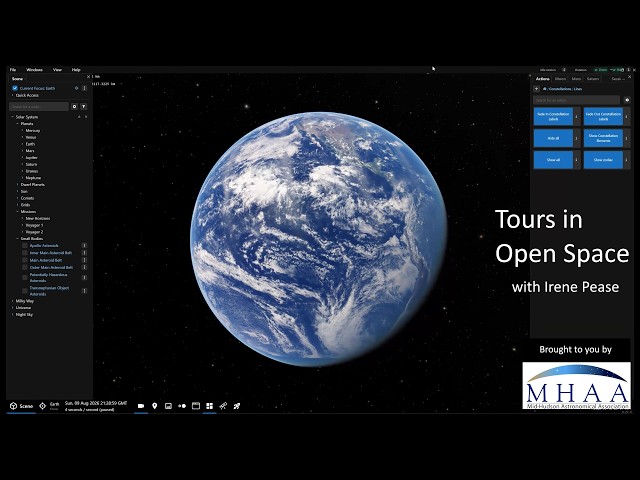Enable the Main Asteroid Belt checkbox

click(25, 260)
